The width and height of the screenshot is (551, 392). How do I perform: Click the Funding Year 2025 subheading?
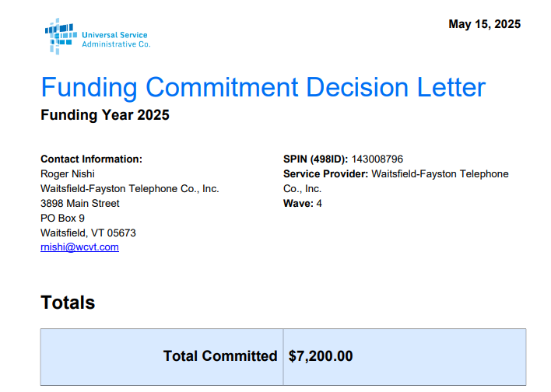tap(105, 116)
